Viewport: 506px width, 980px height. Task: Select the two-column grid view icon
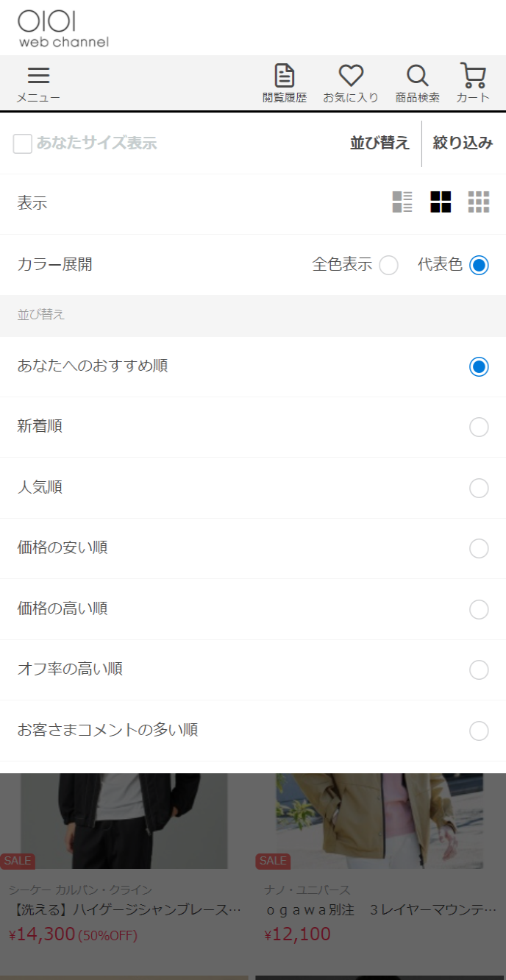coord(441,202)
